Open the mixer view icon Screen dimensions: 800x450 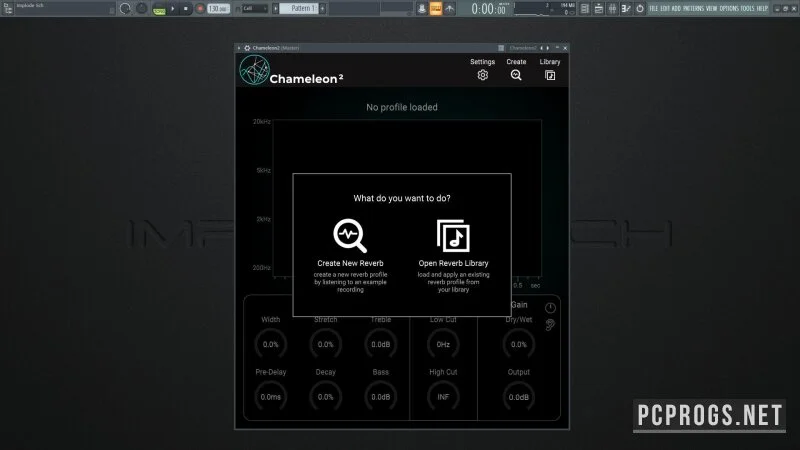tap(626, 9)
